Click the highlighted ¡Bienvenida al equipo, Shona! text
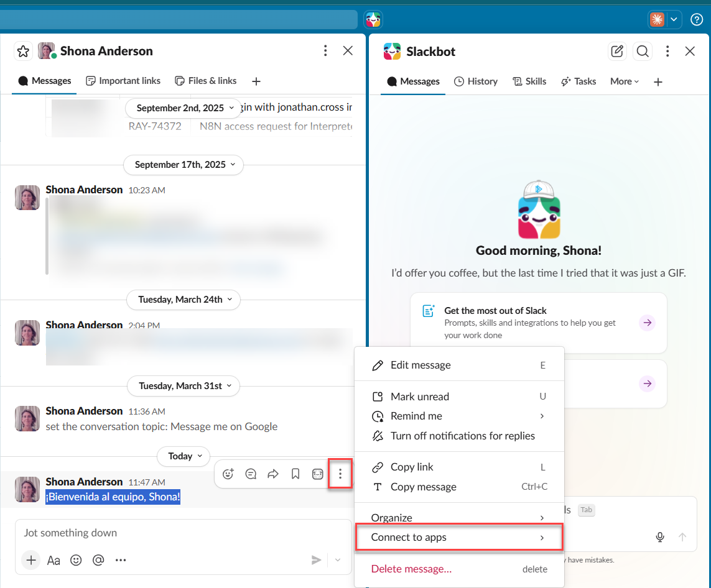Image resolution: width=711 pixels, height=588 pixels. (113, 497)
